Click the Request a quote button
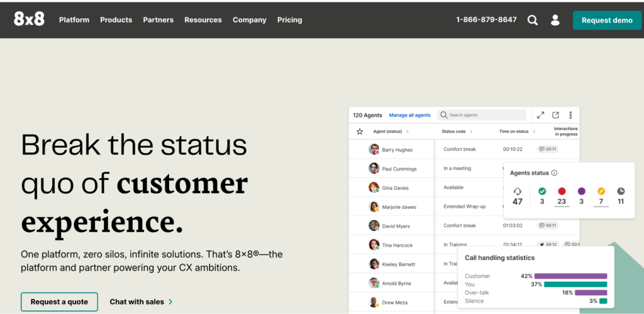Viewport: 644px width, 314px height. (x=59, y=301)
